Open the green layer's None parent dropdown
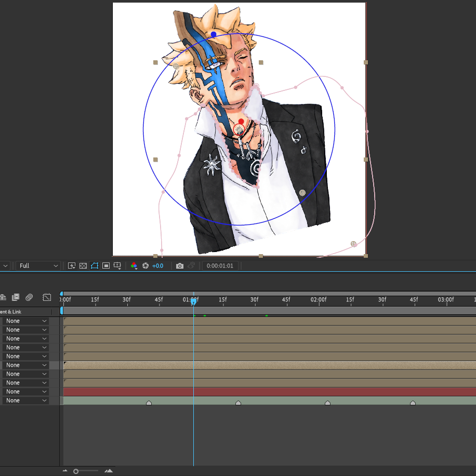 25,401
